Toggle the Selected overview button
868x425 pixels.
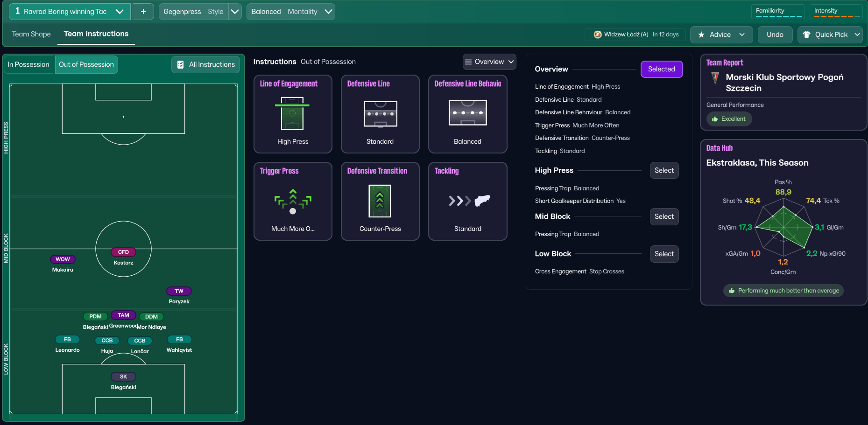661,69
